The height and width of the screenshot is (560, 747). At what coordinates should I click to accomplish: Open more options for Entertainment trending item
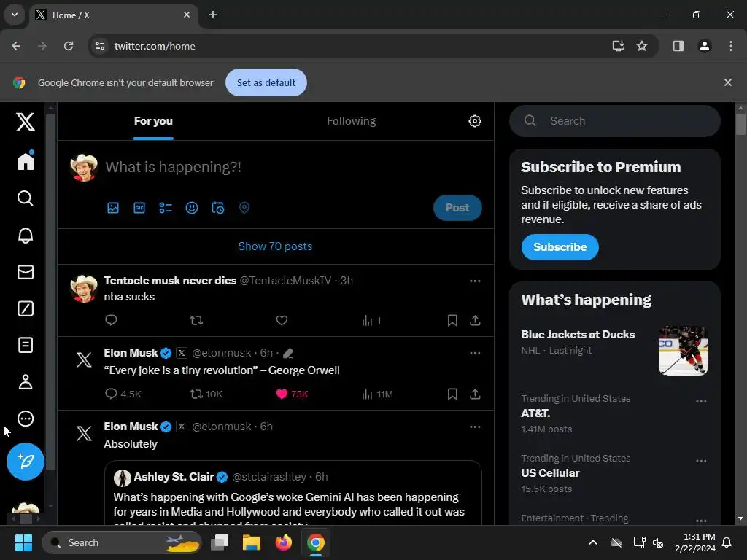click(x=701, y=521)
